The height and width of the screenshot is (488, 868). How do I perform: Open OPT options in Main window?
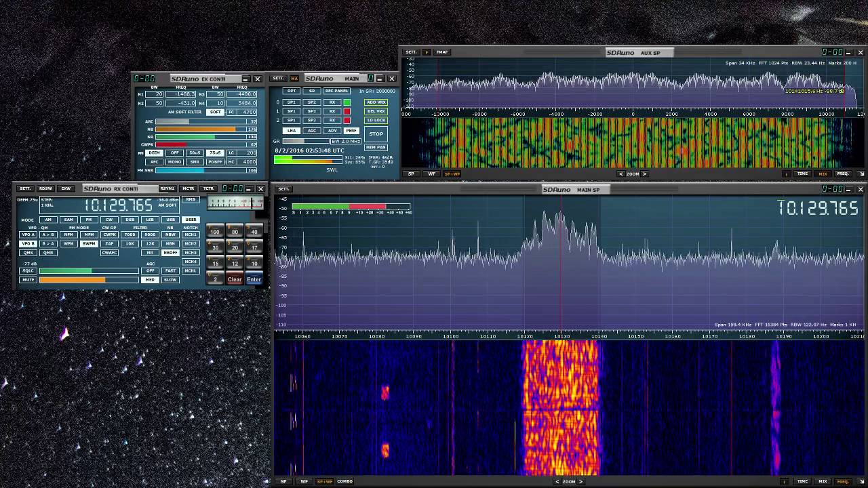point(292,91)
